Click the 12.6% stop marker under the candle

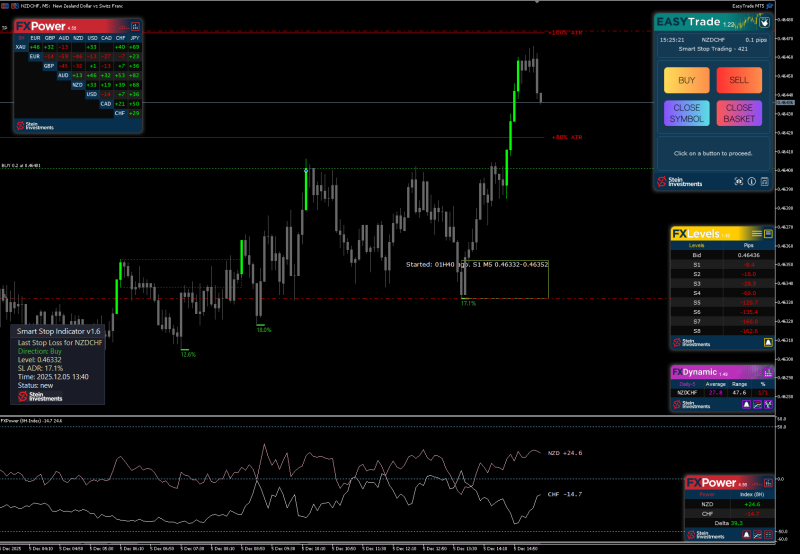[x=188, y=355]
